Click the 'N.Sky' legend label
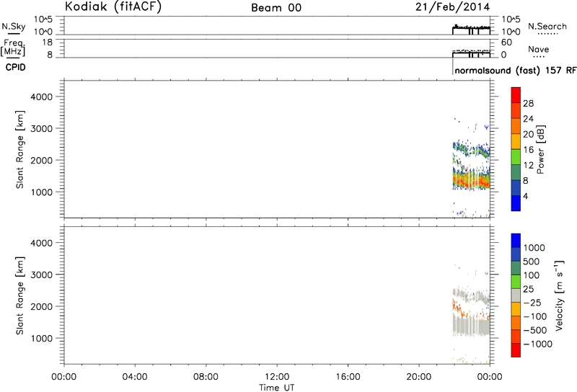577x392 pixels. click(14, 27)
